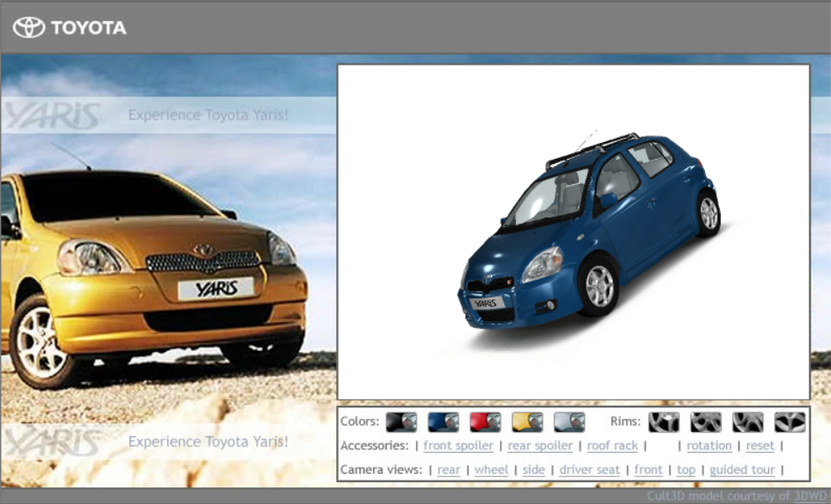Click the bottom 'Experience Toyota Yaris!' text
Viewport: 831px width, 504px height.
[x=208, y=442]
